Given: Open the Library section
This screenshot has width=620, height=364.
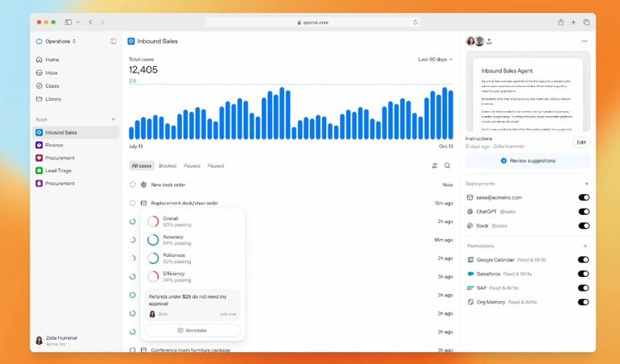Looking at the screenshot, I should tap(53, 99).
